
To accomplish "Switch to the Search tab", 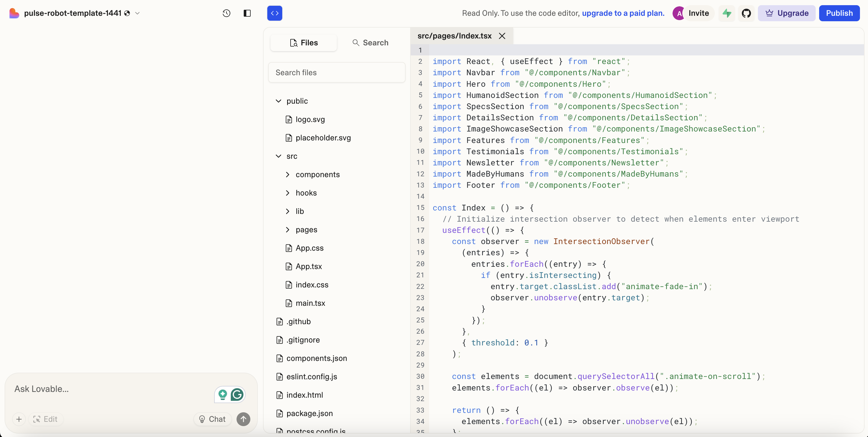I will click(370, 43).
